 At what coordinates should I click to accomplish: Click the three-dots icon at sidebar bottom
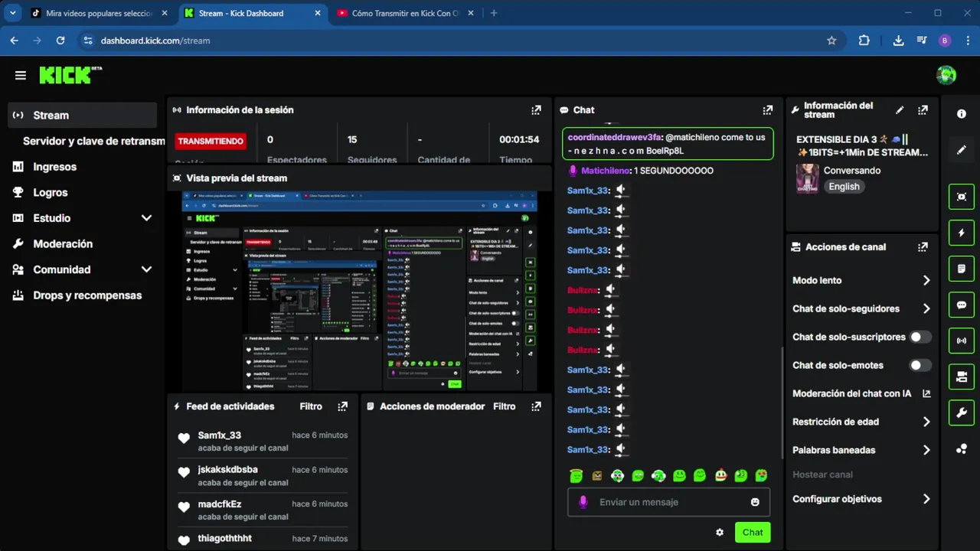962,449
